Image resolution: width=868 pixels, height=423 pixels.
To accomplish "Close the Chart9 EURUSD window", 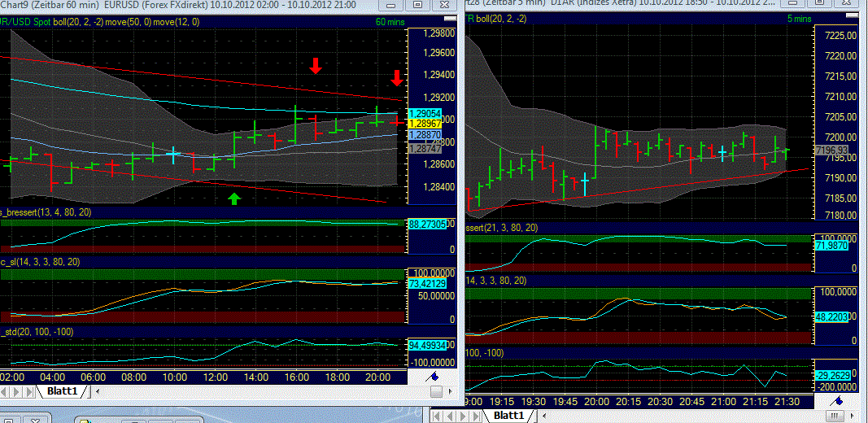I will (444, 4).
